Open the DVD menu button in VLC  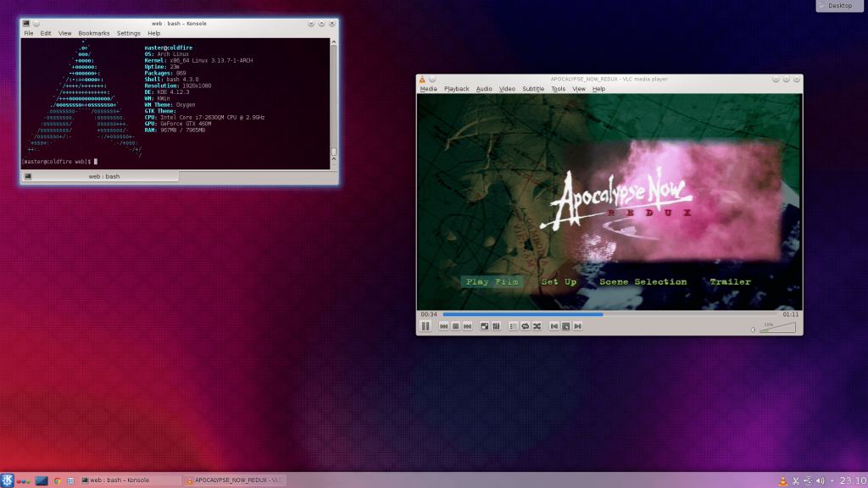(x=565, y=326)
